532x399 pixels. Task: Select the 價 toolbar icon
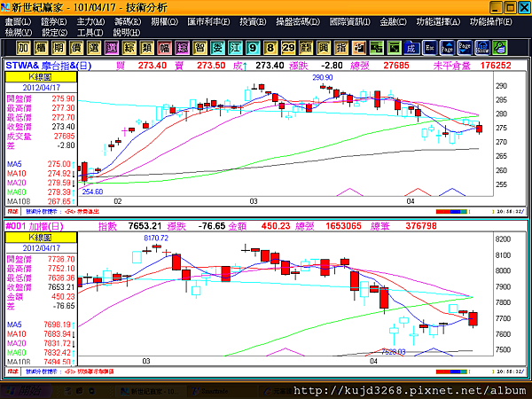tap(76, 48)
